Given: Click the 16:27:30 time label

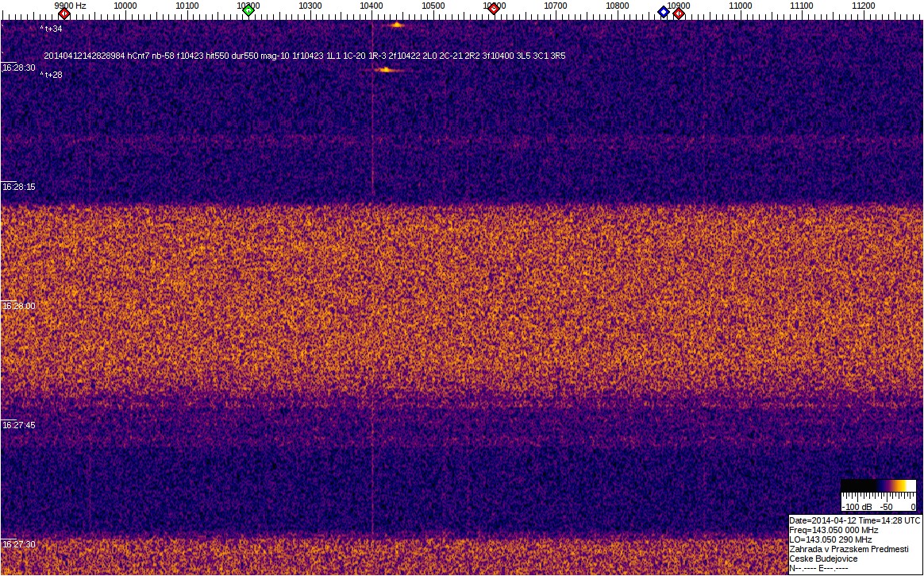Looking at the screenshot, I should click(18, 544).
